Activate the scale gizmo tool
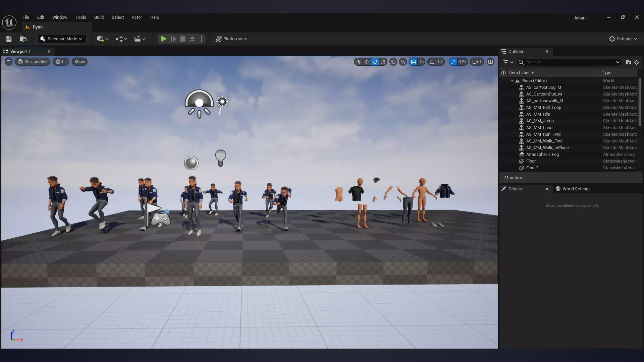This screenshot has height=362, width=644. coord(383,62)
